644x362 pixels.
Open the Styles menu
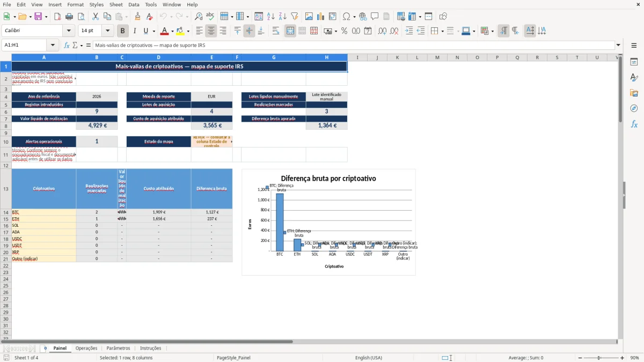point(97,4)
